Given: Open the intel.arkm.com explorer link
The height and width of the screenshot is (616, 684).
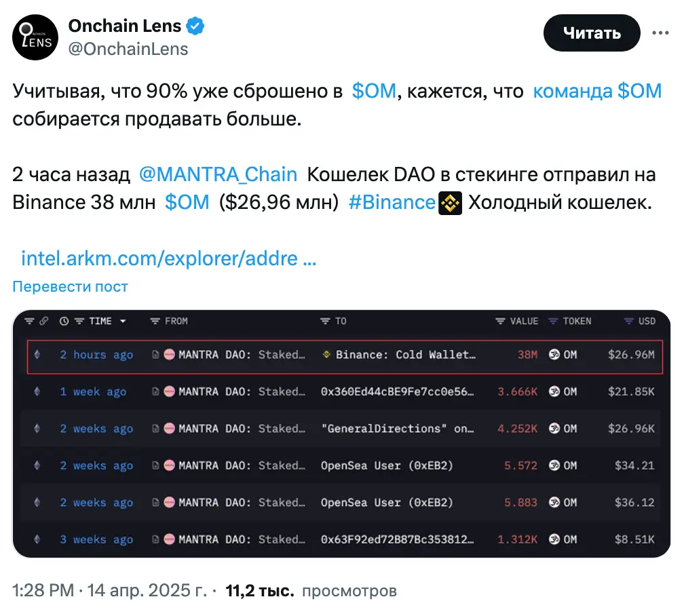Looking at the screenshot, I should pos(168,258).
